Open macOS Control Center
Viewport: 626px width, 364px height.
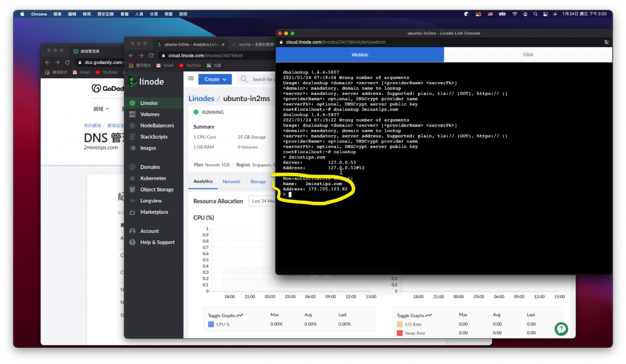(545, 14)
